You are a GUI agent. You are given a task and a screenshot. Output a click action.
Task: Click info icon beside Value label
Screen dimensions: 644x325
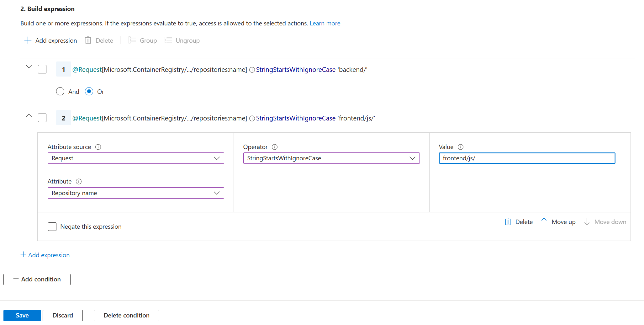(461, 147)
